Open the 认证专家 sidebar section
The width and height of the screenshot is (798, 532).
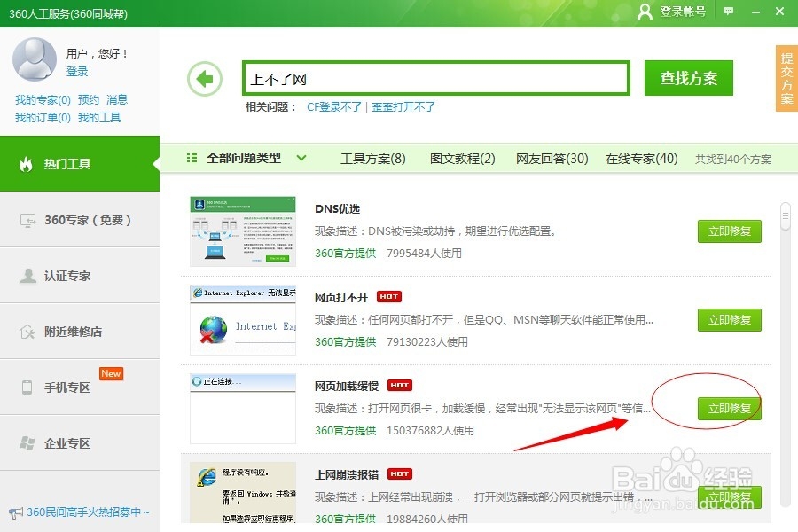tap(80, 276)
